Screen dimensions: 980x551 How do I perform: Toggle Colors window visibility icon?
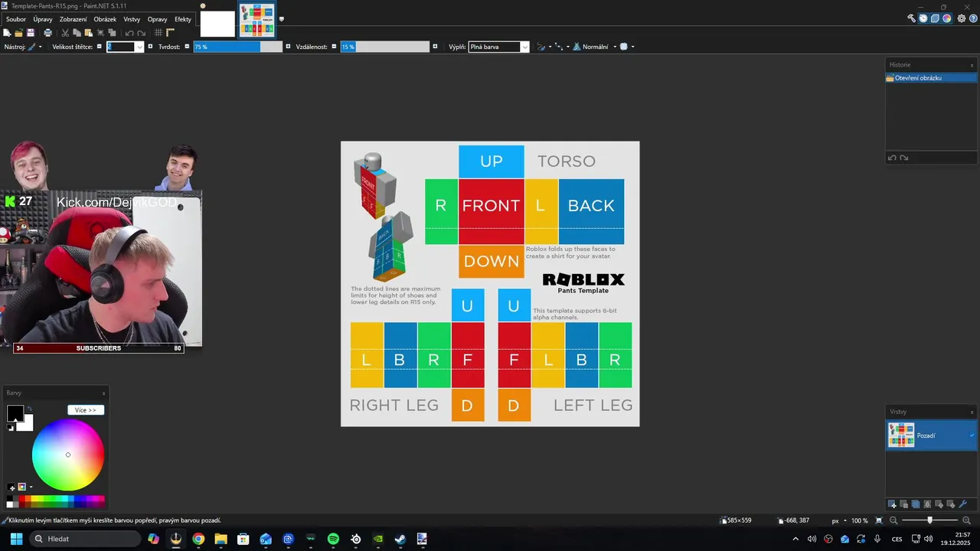(x=947, y=18)
